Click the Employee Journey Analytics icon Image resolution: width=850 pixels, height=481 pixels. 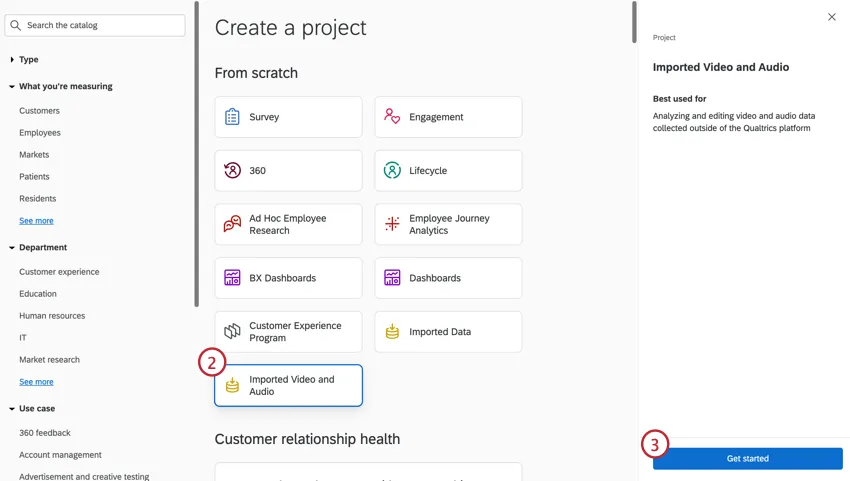[x=392, y=224]
